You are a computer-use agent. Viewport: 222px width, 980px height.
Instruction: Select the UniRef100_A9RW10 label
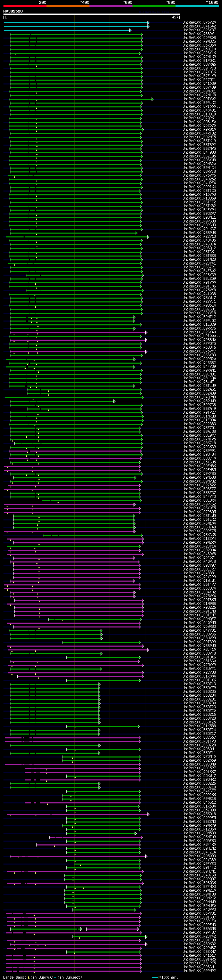point(199,129)
